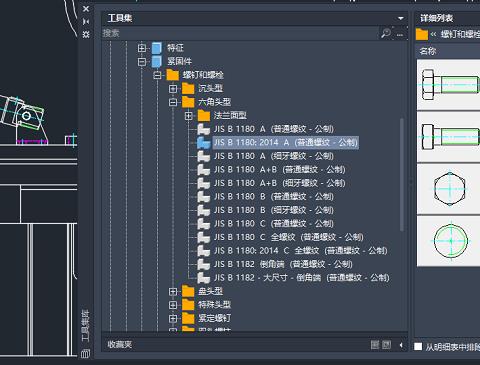Expand the 紧定螺钉 folder
The width and height of the screenshot is (480, 365).
coord(173,319)
